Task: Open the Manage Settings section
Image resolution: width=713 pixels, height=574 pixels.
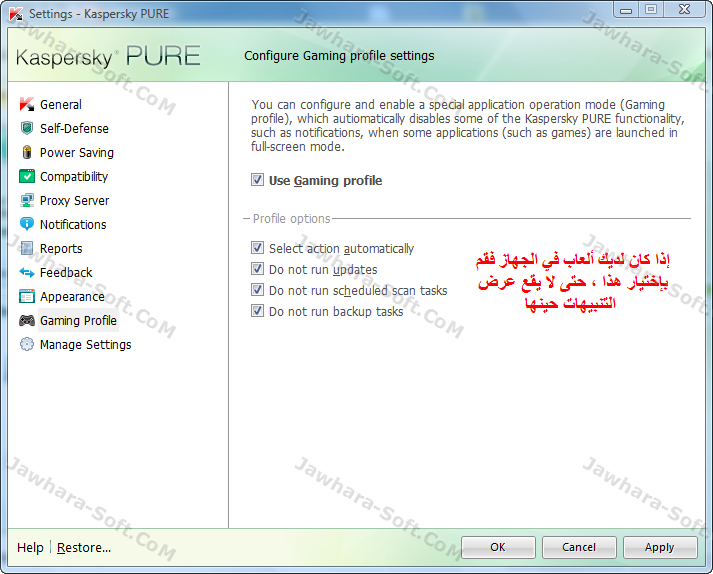Action: [85, 345]
